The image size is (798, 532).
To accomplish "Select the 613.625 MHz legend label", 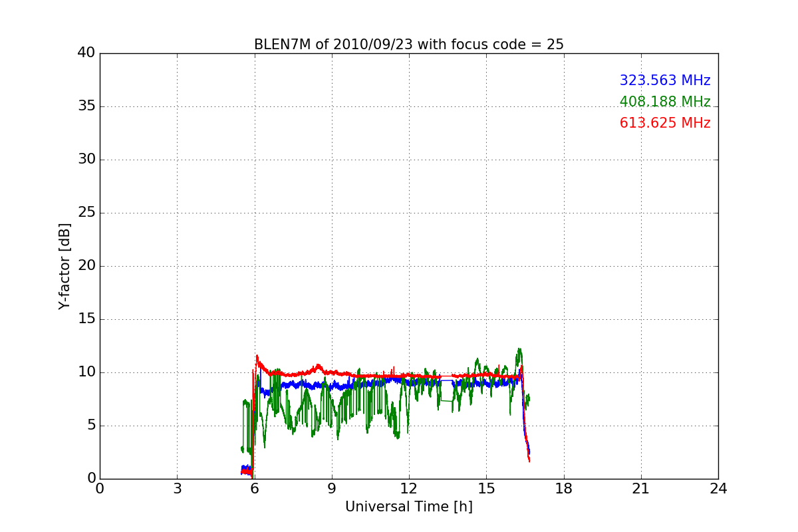I will point(665,123).
